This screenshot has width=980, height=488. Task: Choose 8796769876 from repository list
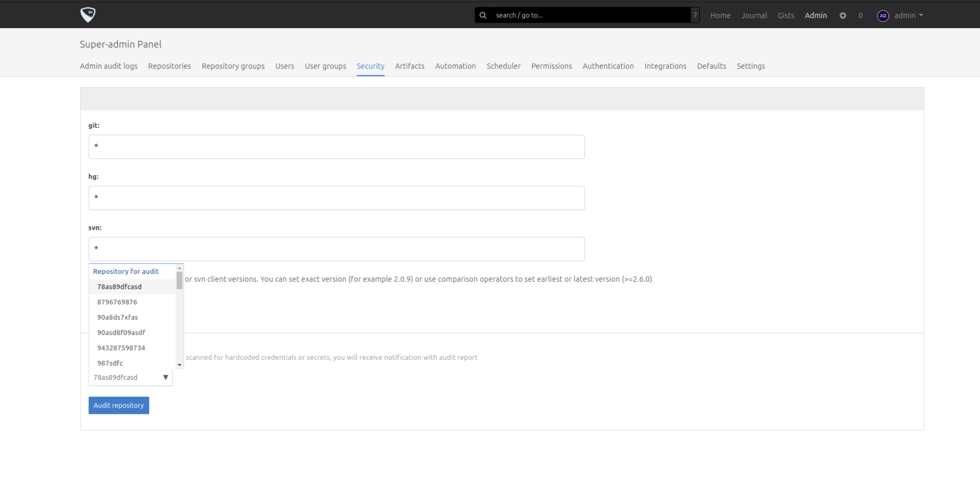(x=132, y=302)
